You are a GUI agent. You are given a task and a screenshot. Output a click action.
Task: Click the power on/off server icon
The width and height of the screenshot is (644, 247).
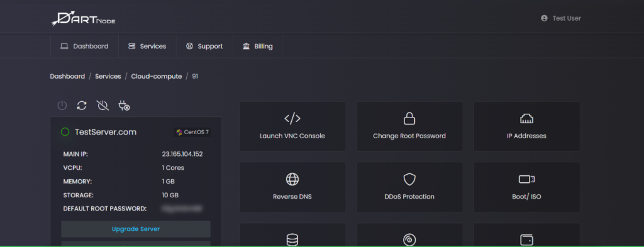tap(62, 106)
